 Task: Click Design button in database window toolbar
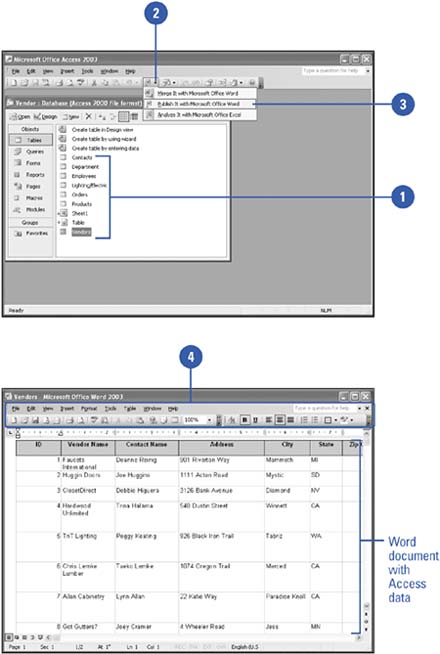click(45, 116)
